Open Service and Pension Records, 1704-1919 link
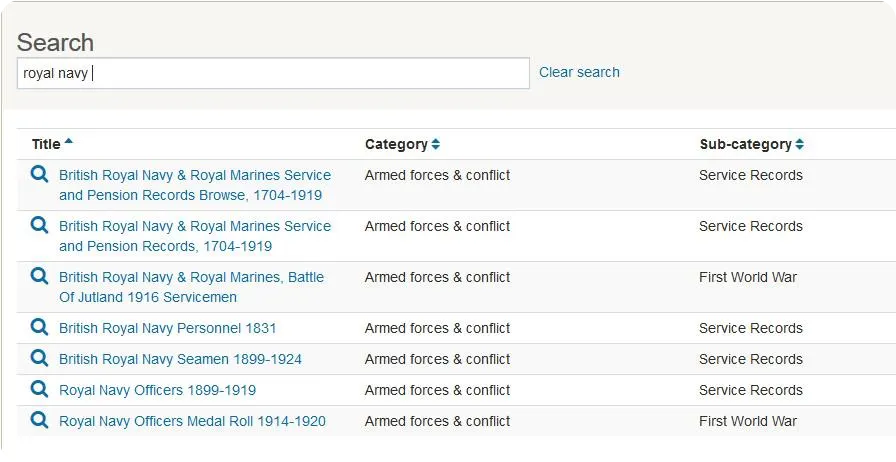Viewport: 896px width, 462px height. [x=195, y=236]
